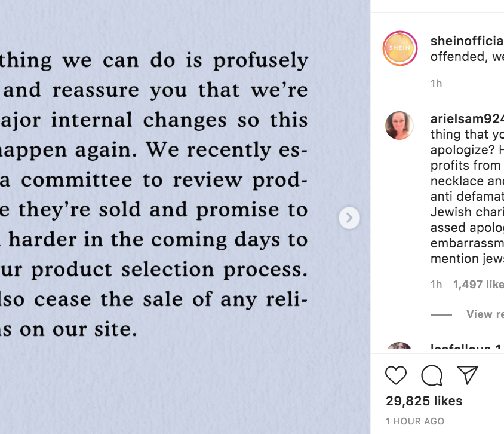Advance to next slide with chevron arrow
Viewport: 504px width, 434px height.
[349, 218]
